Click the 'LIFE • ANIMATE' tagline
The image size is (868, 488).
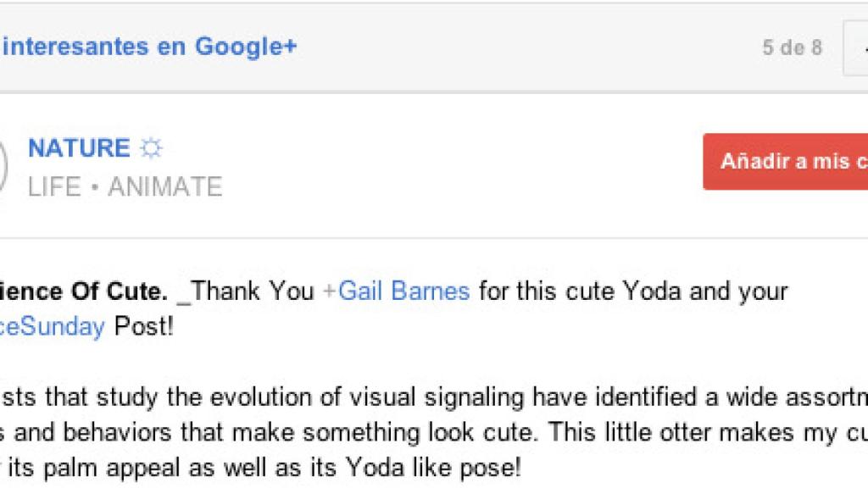coord(125,186)
